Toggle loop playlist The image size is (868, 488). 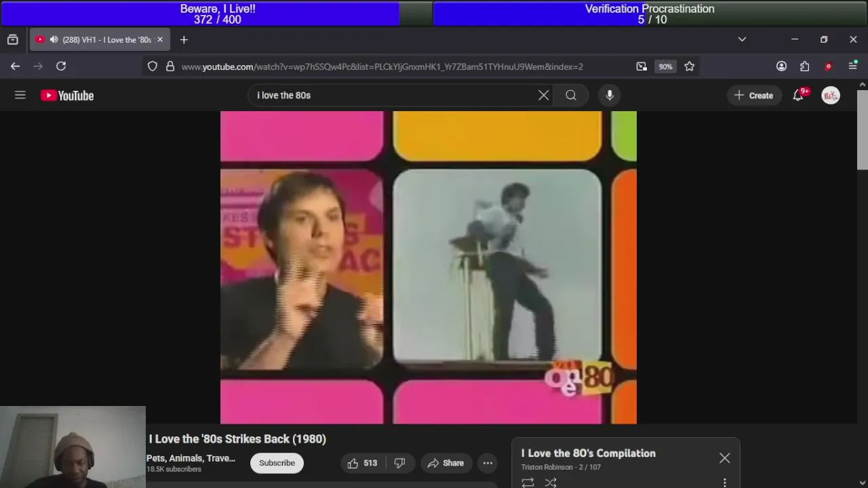pos(528,483)
